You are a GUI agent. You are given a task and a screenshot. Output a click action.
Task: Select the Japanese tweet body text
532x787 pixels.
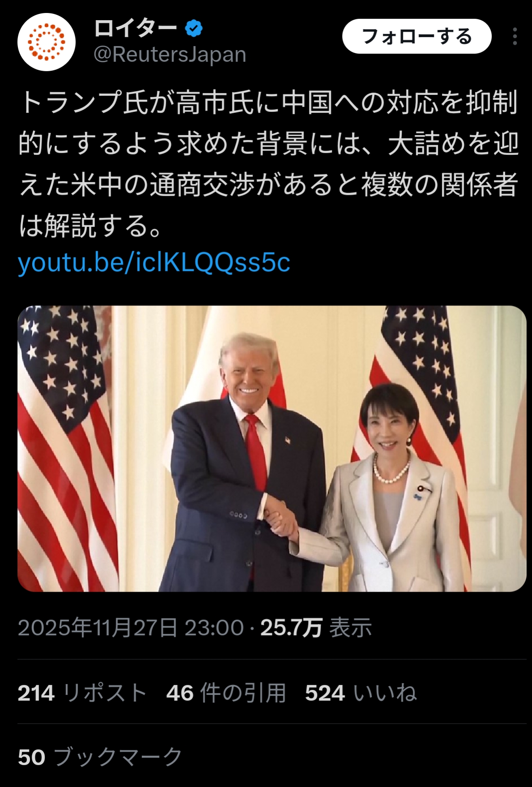pos(268,163)
